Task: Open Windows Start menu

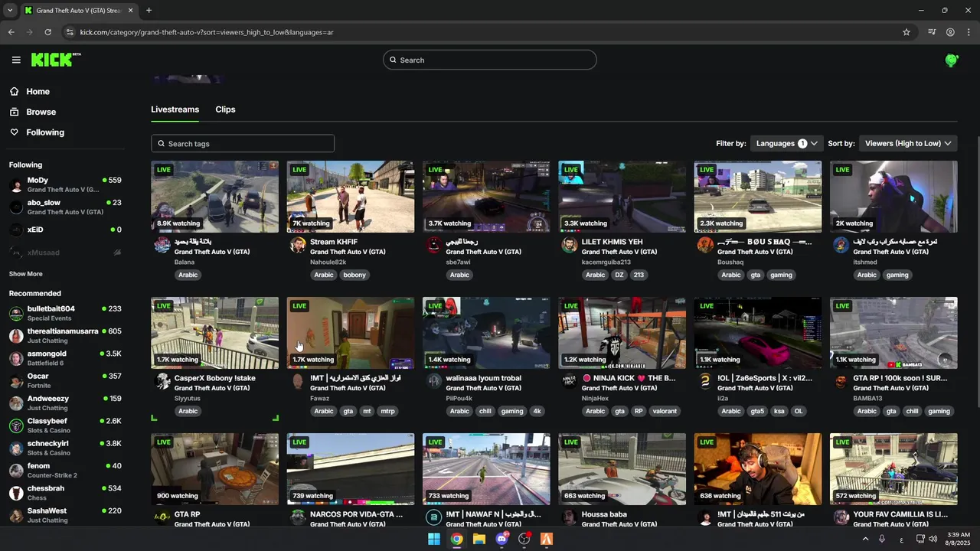Action: click(x=434, y=539)
